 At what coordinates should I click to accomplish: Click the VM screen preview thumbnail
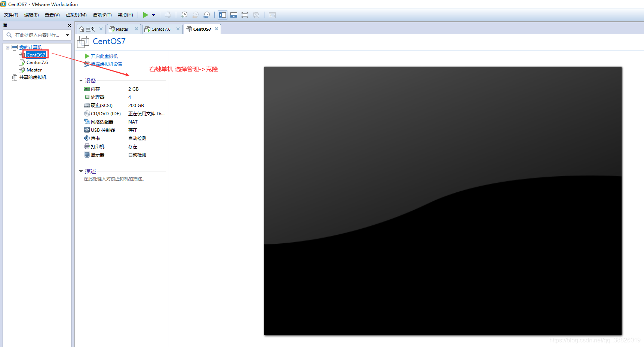point(443,201)
